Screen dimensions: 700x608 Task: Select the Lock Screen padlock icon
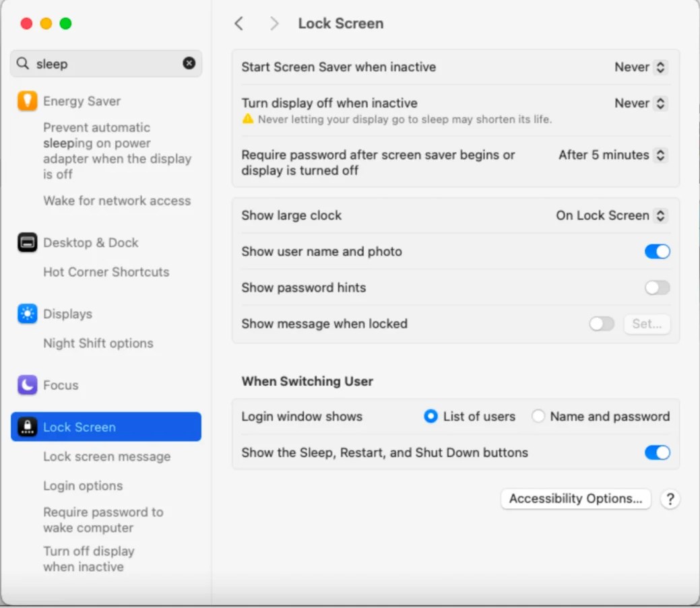[27, 426]
